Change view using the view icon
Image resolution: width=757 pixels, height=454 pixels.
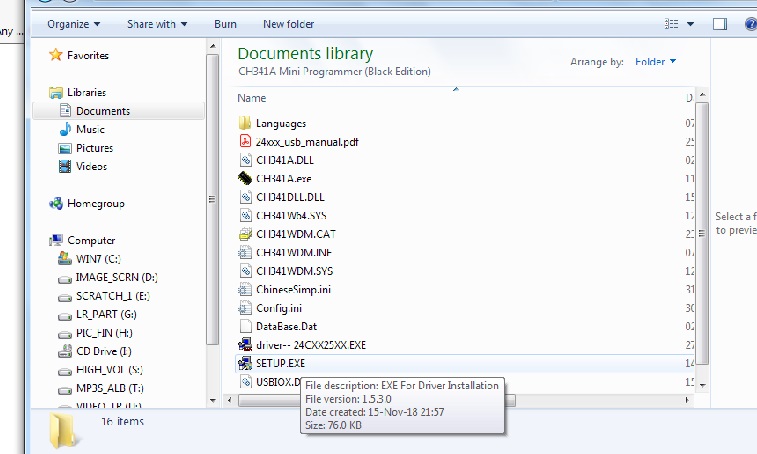click(672, 24)
